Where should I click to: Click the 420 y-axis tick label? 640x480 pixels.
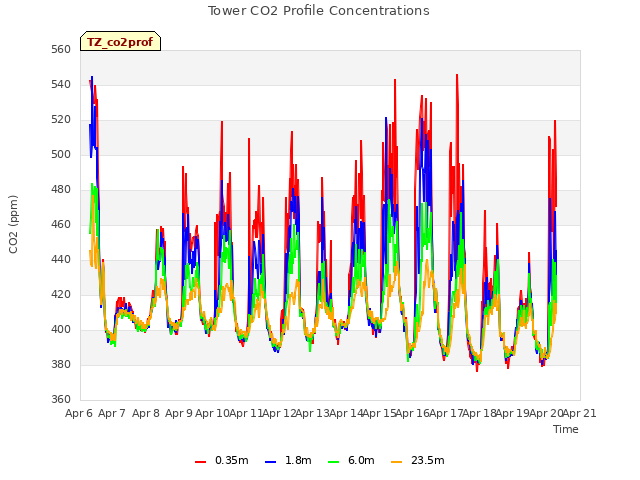61,295
